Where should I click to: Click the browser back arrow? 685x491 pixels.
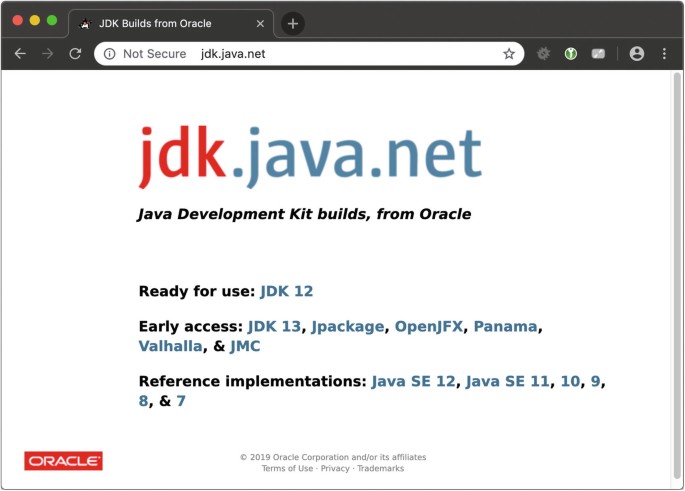(20, 54)
